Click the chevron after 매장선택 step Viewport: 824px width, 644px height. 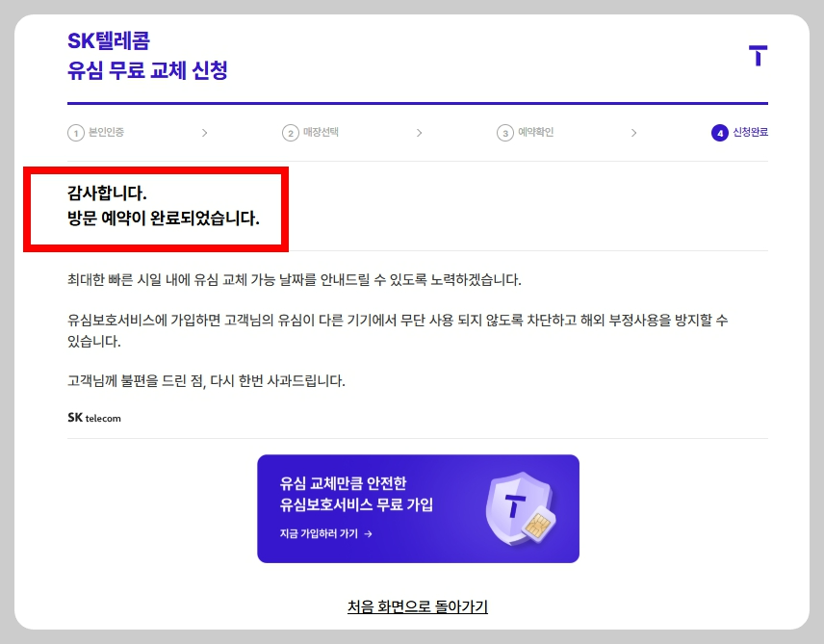pyautogui.click(x=419, y=133)
